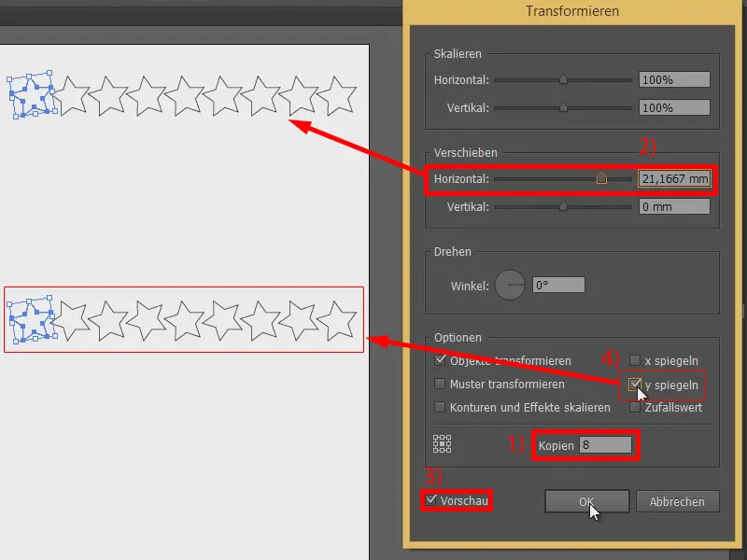Click the Skalieren Horizontal 100% field
Screen dimensions: 747x560
coord(674,79)
